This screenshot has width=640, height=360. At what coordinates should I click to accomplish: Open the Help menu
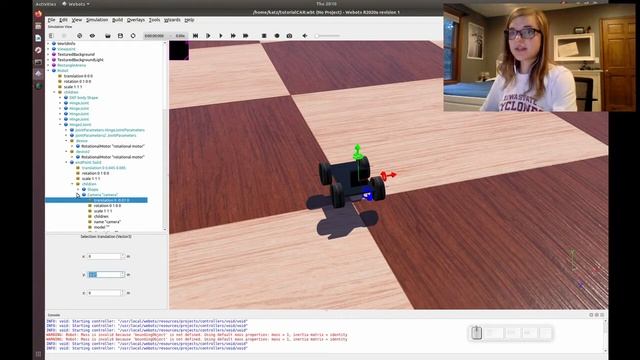point(189,20)
